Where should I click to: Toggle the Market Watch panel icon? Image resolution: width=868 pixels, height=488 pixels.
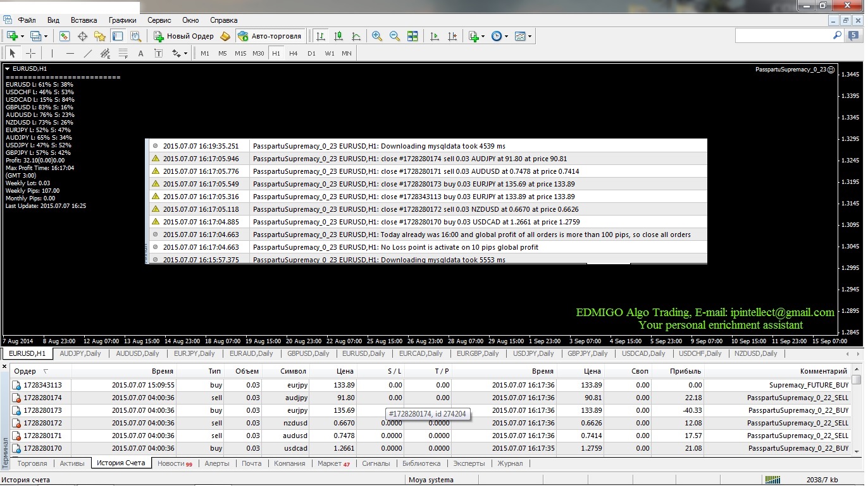coord(65,36)
